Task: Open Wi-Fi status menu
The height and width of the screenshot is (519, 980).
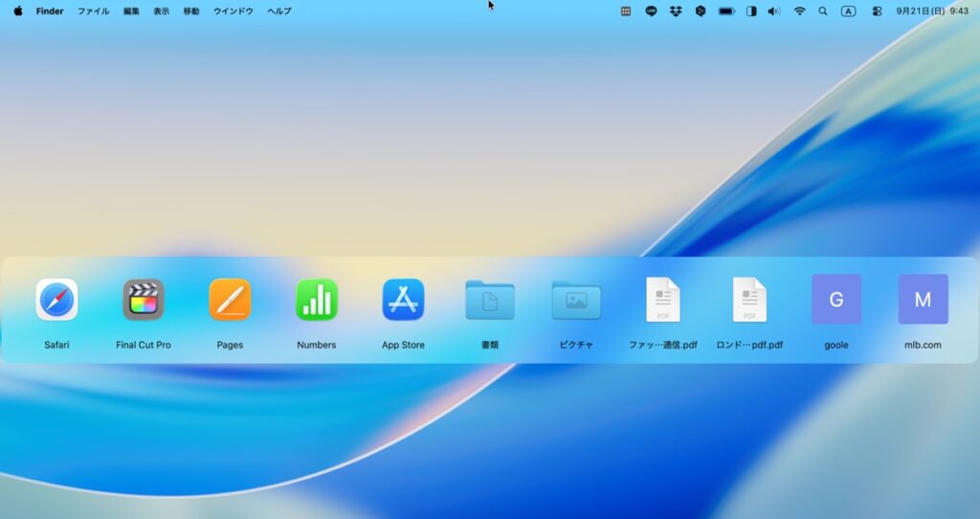Action: click(x=799, y=11)
